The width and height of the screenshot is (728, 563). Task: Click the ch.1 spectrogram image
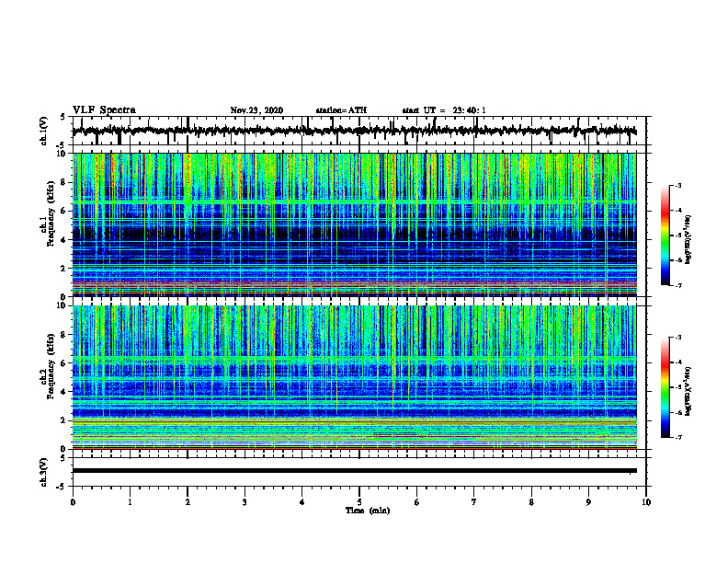click(355, 224)
